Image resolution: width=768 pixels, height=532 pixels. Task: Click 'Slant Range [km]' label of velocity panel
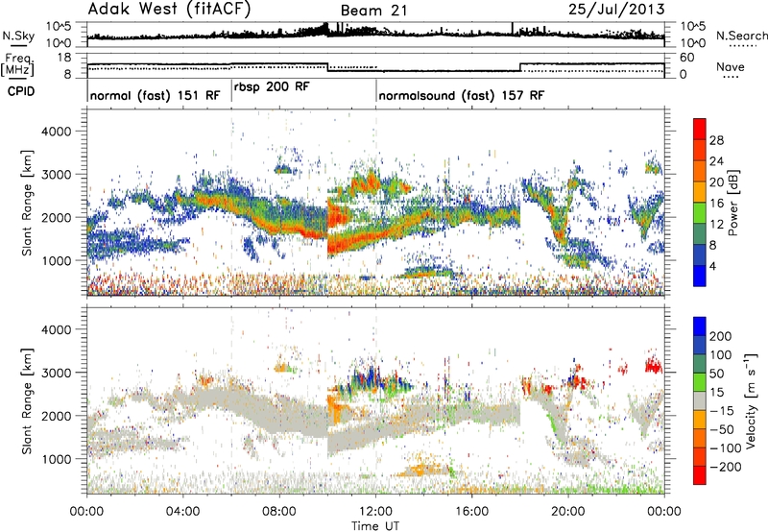(x=27, y=400)
